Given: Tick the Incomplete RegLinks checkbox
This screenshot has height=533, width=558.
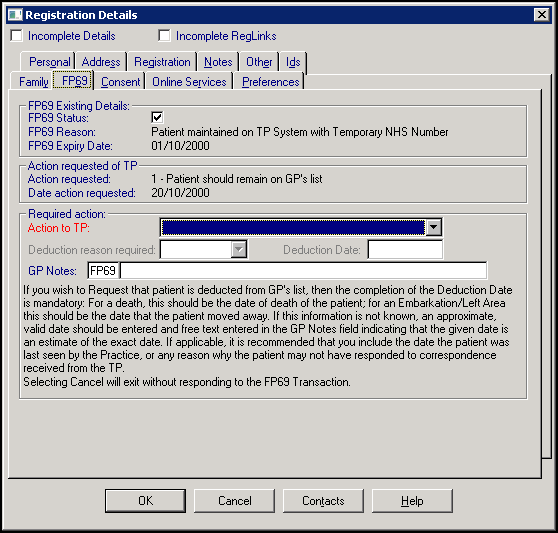Looking at the screenshot, I should 164,36.
